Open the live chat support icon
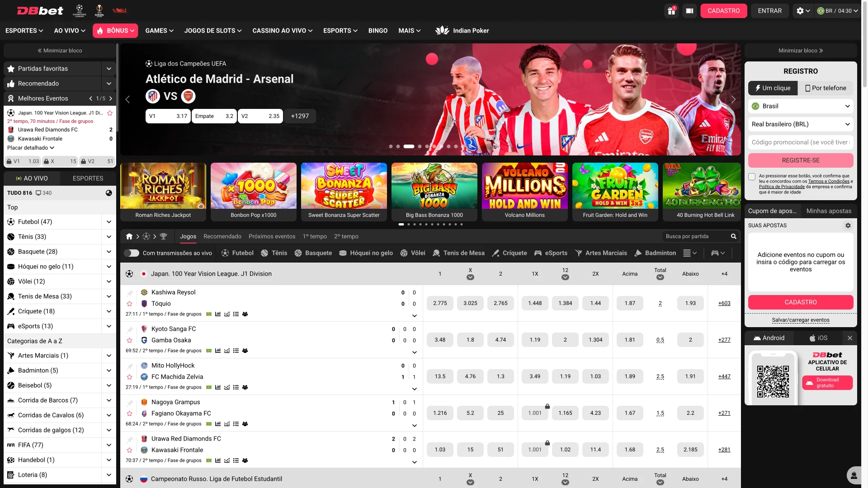This screenshot has width=868, height=488. coord(854,475)
